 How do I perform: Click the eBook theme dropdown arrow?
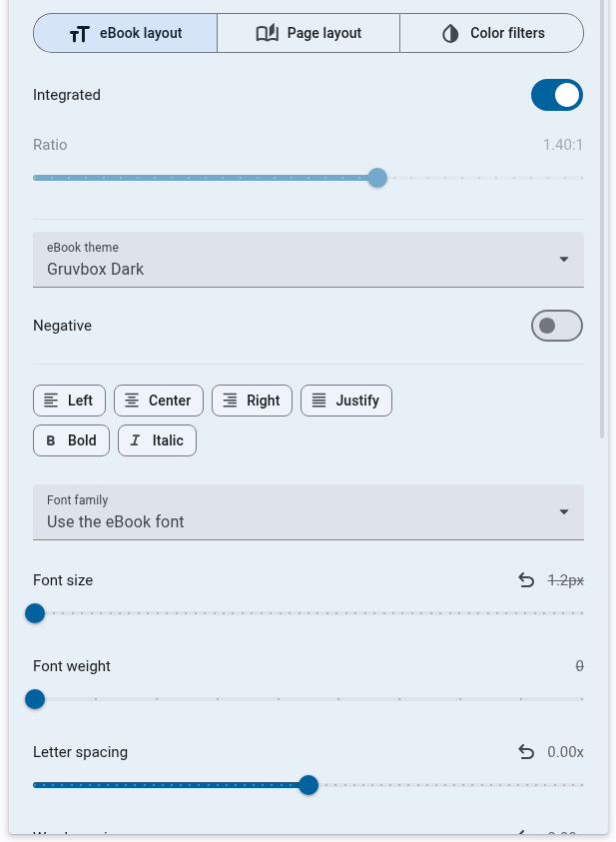point(564,260)
